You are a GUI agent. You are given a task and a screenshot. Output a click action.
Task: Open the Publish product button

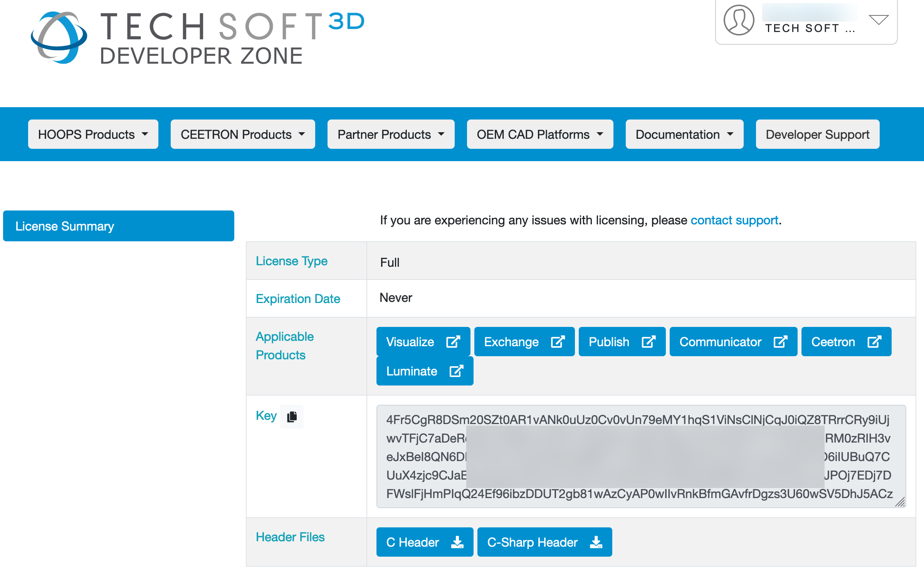(x=622, y=342)
